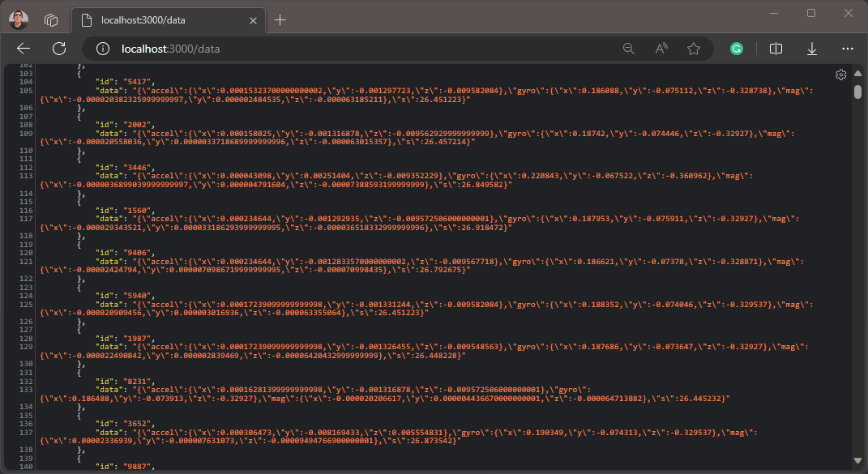Open a new tab with plus button

280,20
